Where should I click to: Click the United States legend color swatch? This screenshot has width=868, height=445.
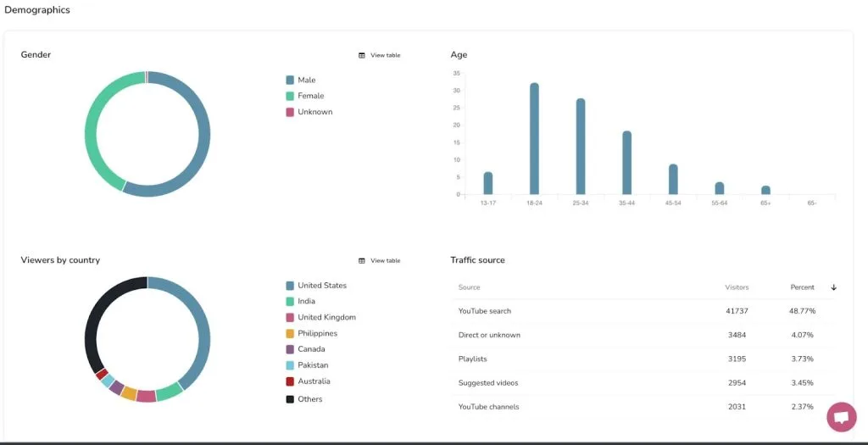tap(290, 286)
